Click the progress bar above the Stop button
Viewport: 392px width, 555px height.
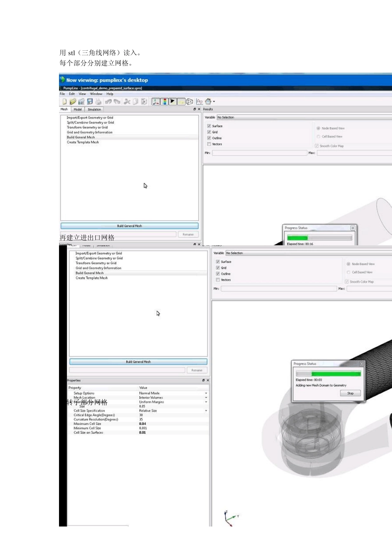(328, 374)
